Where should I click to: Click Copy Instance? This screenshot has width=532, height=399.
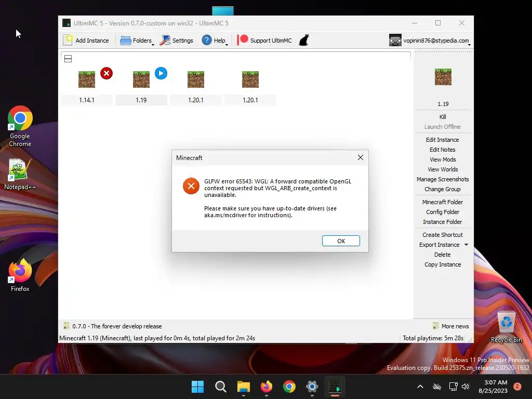coord(443,264)
